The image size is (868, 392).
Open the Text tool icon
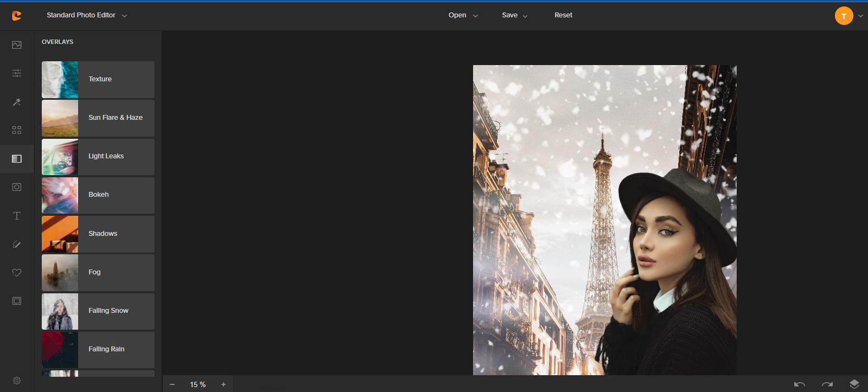coord(17,216)
